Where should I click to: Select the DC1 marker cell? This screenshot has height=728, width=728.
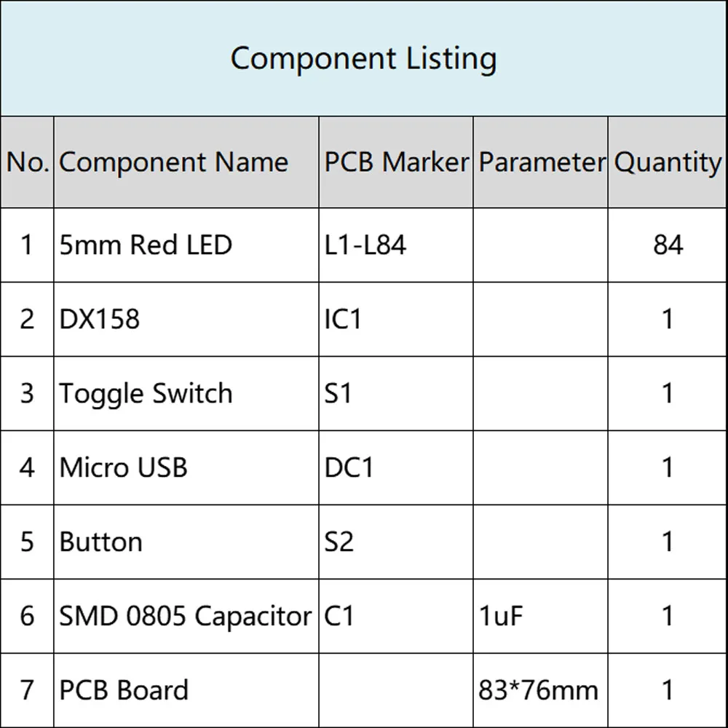click(x=396, y=467)
